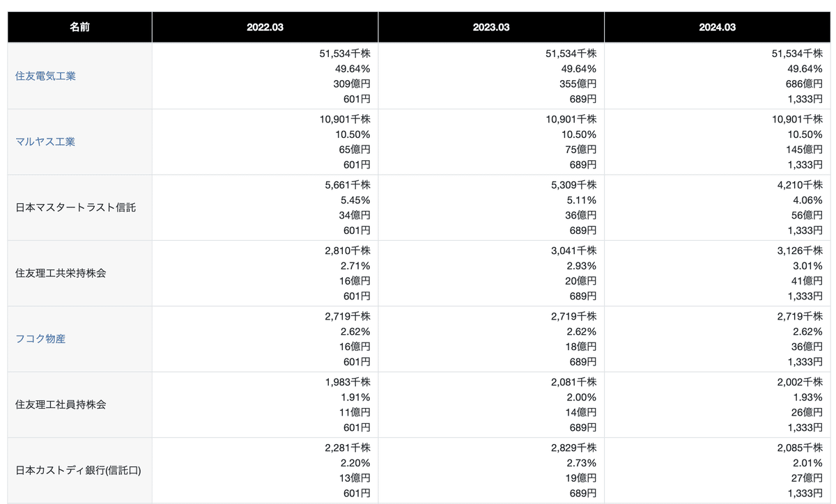Click the 名前 column header
This screenshot has height=504, width=836.
79,27
